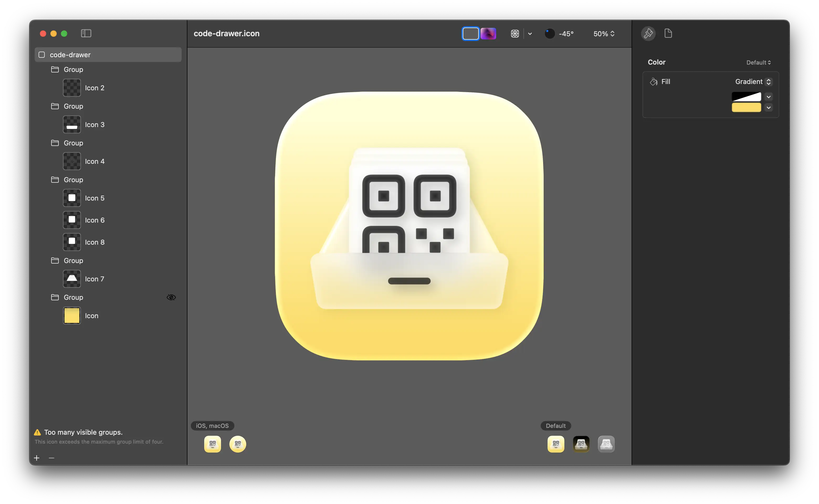
Task: Remove selected layer with minus button
Action: 51,458
